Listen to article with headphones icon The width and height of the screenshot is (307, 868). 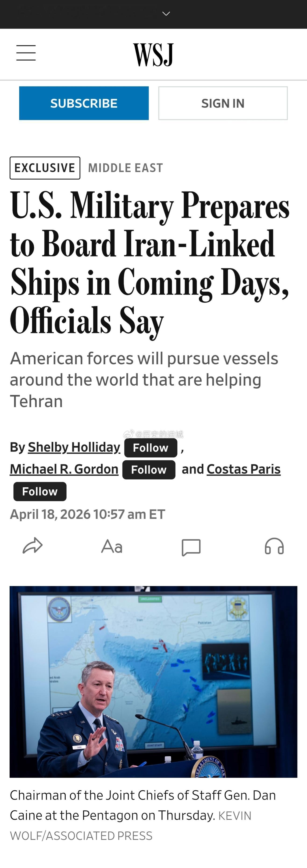(x=274, y=546)
